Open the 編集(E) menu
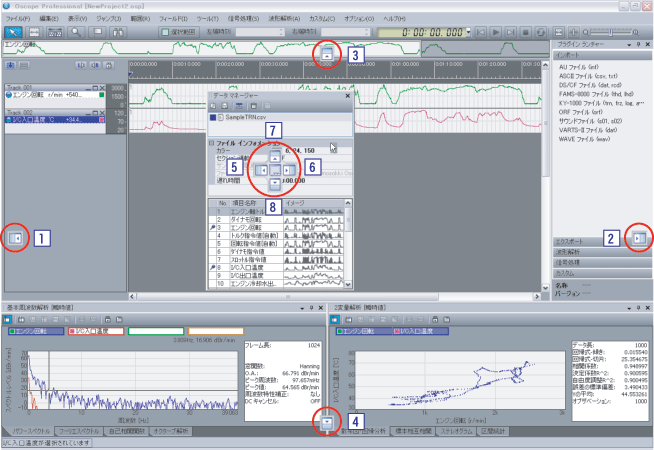The width and height of the screenshot is (654, 450). [49, 19]
